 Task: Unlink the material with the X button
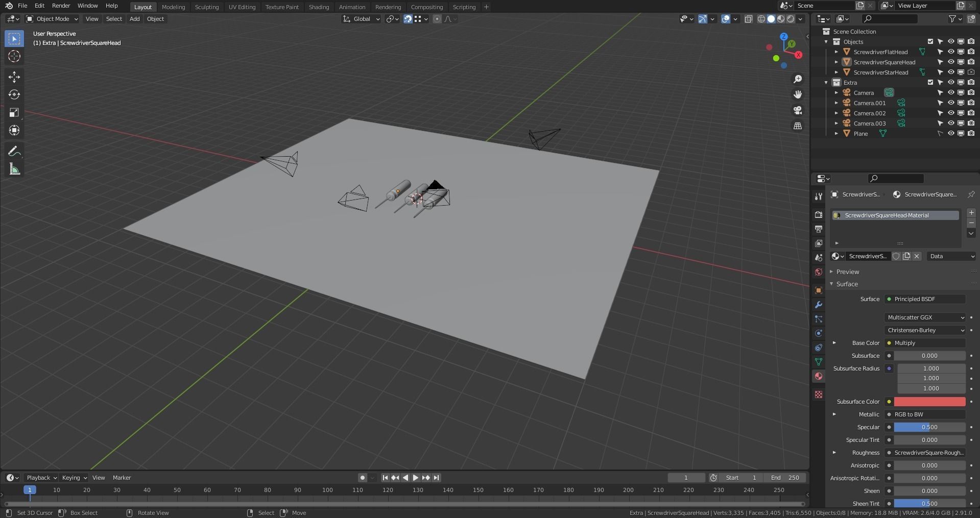pos(917,256)
